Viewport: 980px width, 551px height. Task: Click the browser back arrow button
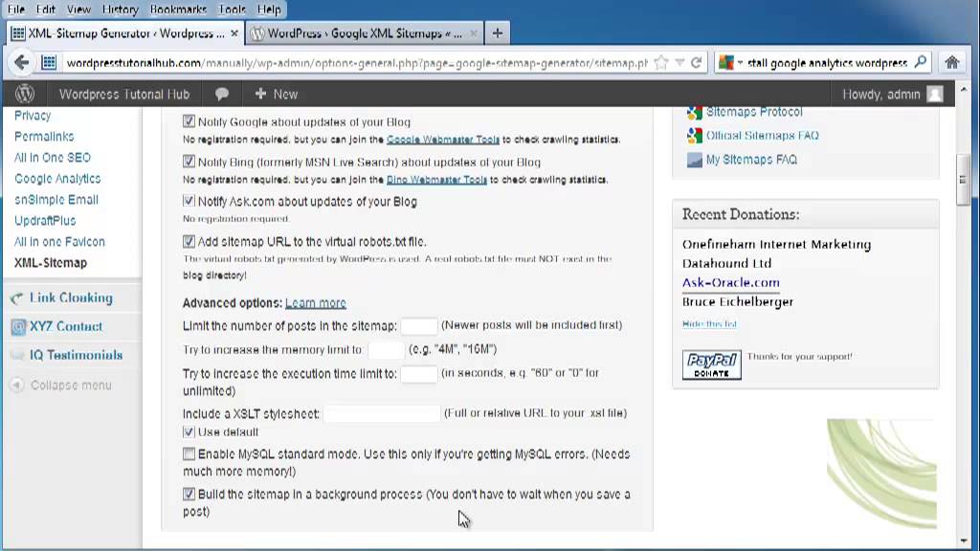click(x=21, y=62)
